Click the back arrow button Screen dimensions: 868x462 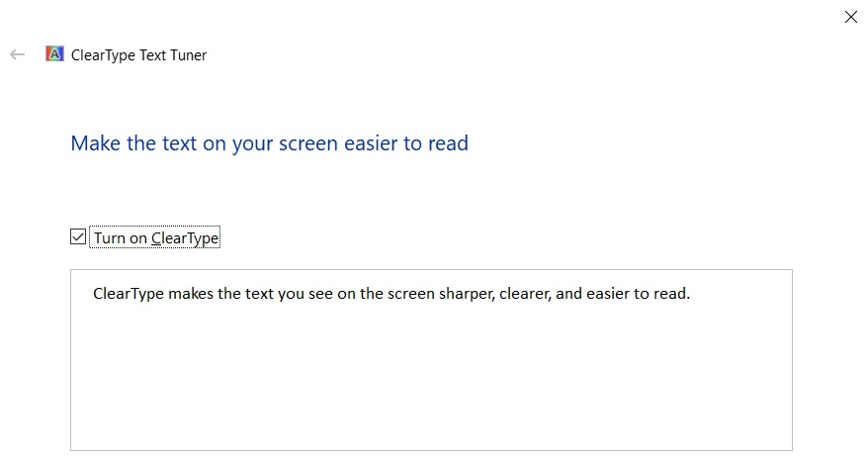click(17, 54)
